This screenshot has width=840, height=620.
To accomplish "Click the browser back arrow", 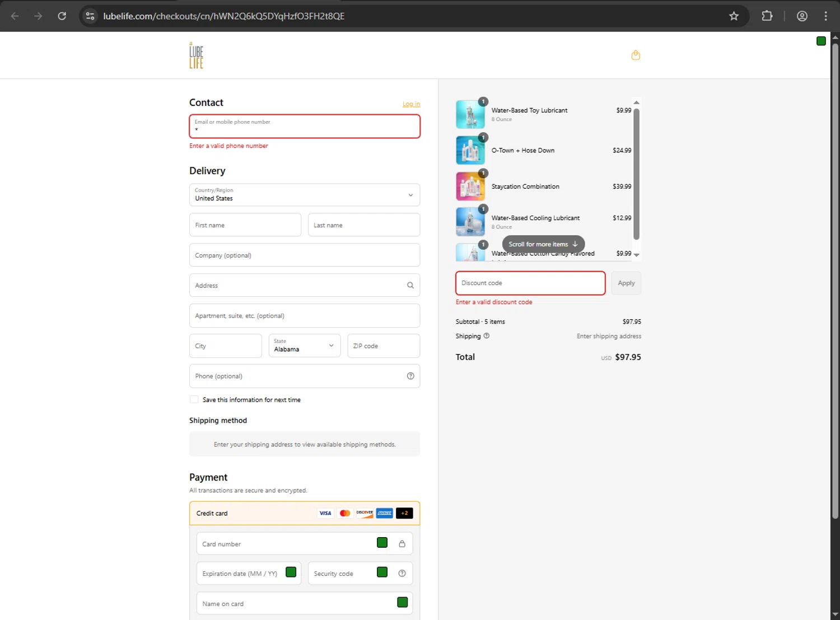I will coord(15,16).
